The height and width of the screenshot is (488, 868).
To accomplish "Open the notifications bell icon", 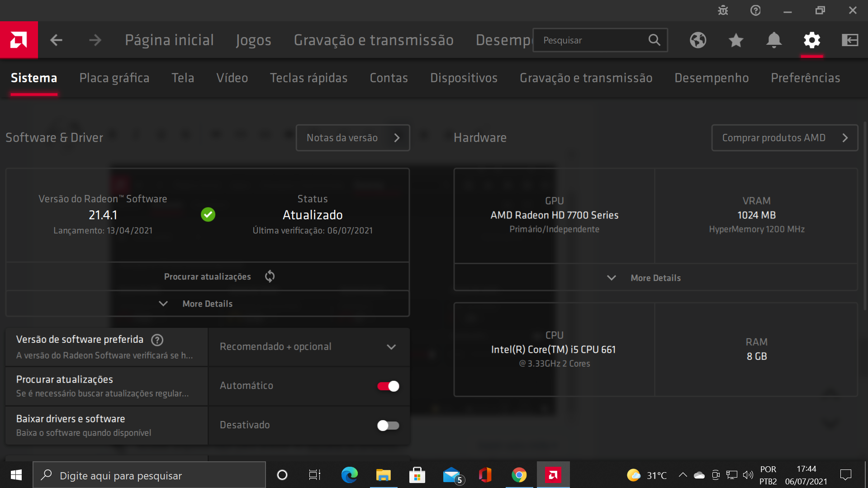I will point(774,40).
